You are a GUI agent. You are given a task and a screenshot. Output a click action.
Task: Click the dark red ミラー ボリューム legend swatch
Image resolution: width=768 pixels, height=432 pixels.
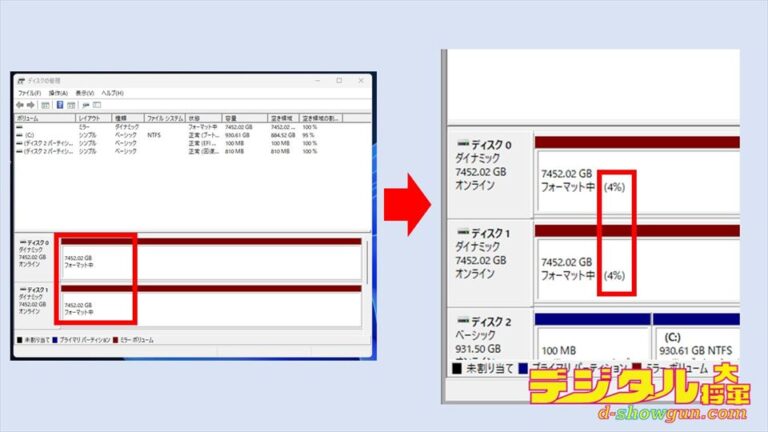click(114, 340)
